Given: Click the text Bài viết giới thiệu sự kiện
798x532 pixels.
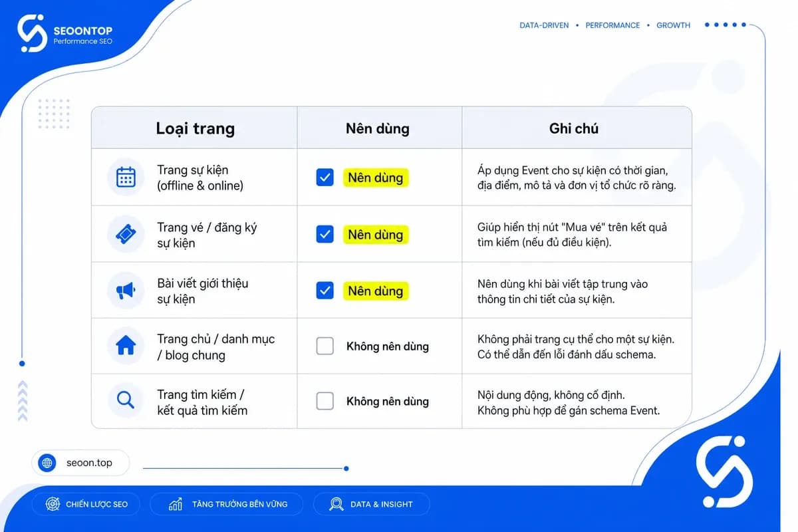Looking at the screenshot, I should point(203,291).
